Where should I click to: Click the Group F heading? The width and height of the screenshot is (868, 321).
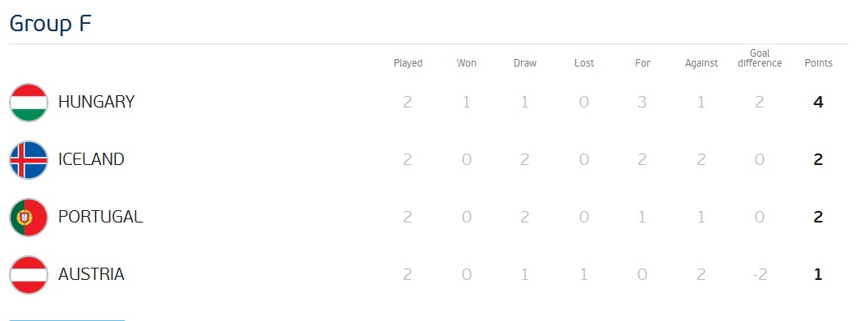coord(50,24)
